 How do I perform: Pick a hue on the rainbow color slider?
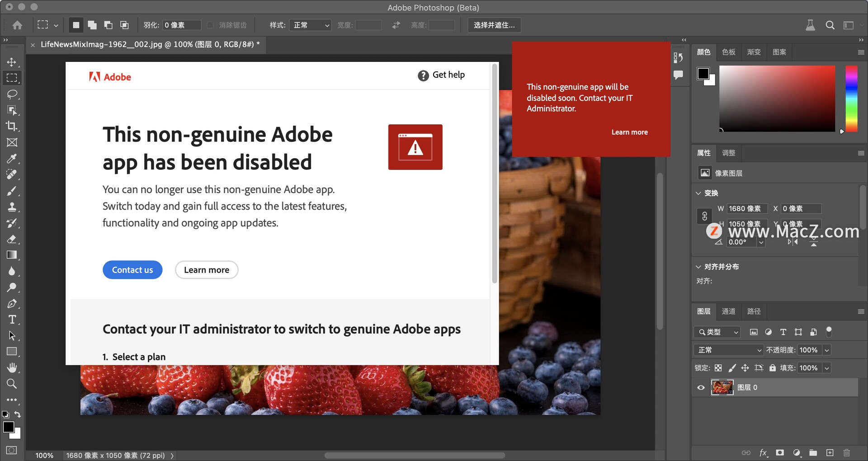pyautogui.click(x=852, y=99)
